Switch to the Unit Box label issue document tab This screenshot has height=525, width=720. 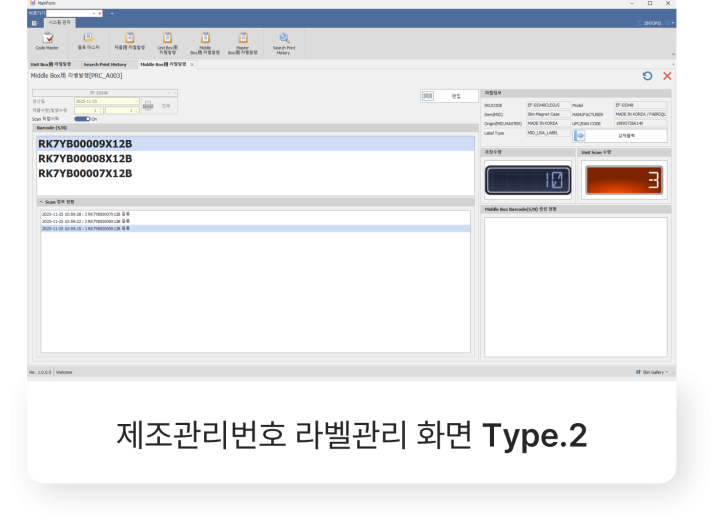click(x=51, y=64)
